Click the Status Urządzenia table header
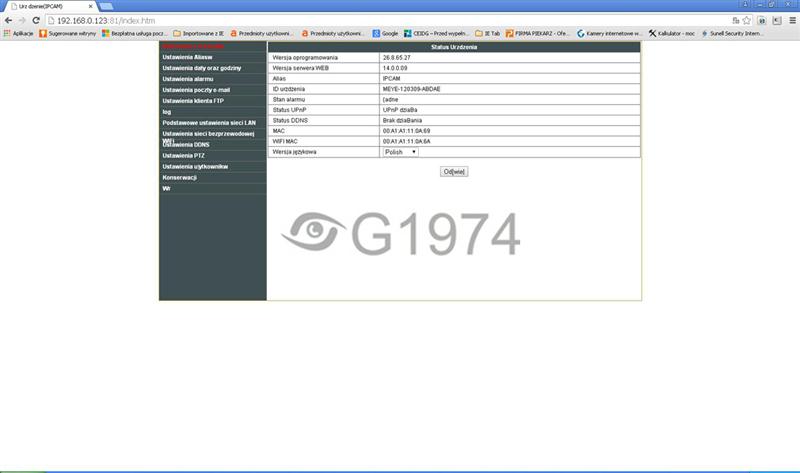The width and height of the screenshot is (800, 473). (x=454, y=47)
